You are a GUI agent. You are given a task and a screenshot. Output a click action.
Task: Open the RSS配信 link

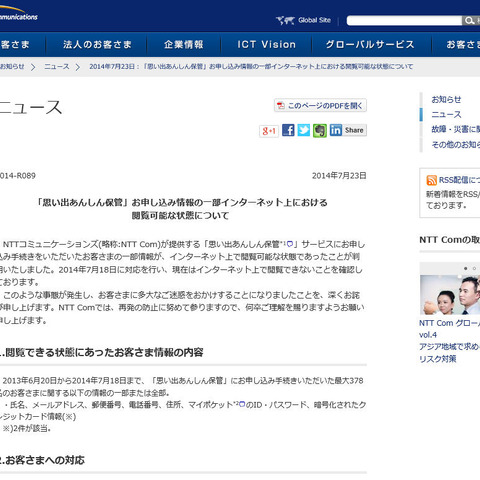click(x=459, y=180)
